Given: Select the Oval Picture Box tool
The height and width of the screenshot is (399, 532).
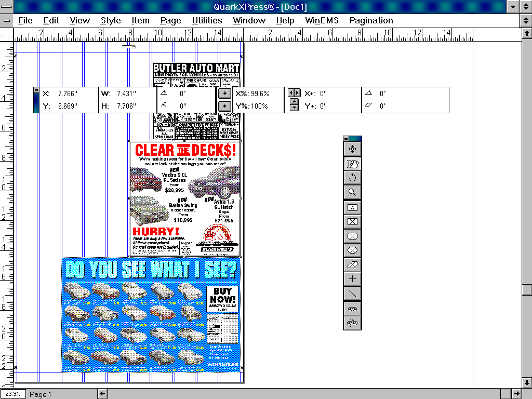Looking at the screenshot, I should click(x=352, y=250).
